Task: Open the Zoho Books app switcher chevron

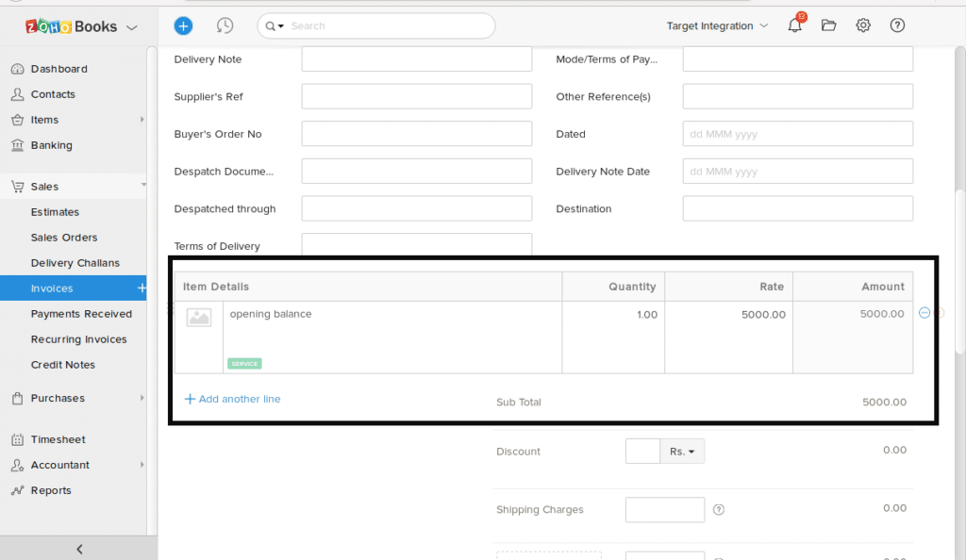Action: [x=131, y=27]
